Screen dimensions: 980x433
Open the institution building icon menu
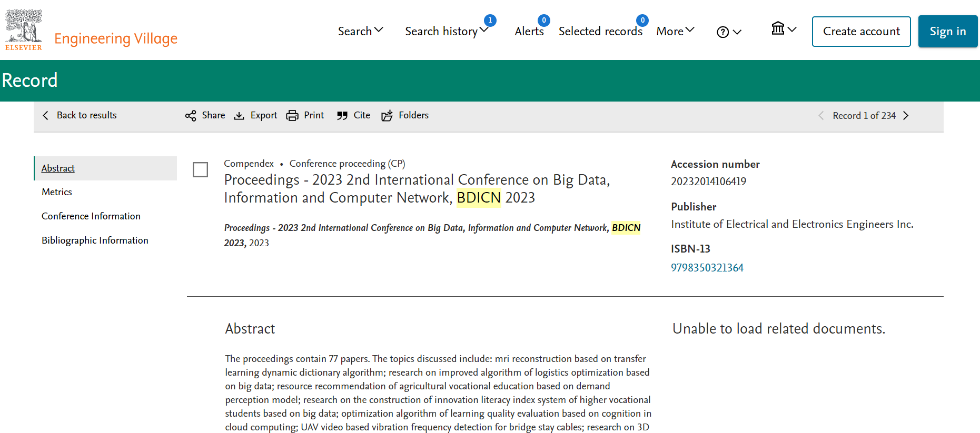(778, 28)
